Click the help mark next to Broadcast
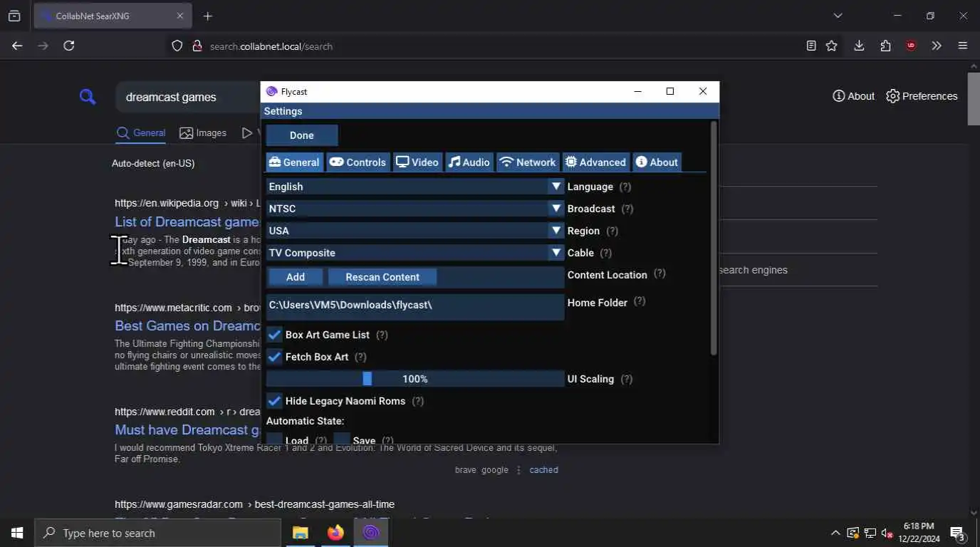980x547 pixels. (x=627, y=209)
